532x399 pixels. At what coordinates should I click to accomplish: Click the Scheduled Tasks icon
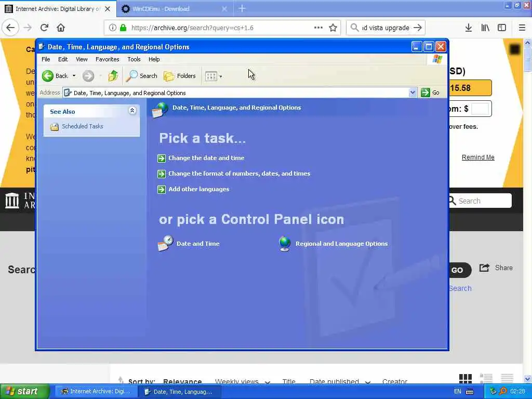click(x=54, y=127)
